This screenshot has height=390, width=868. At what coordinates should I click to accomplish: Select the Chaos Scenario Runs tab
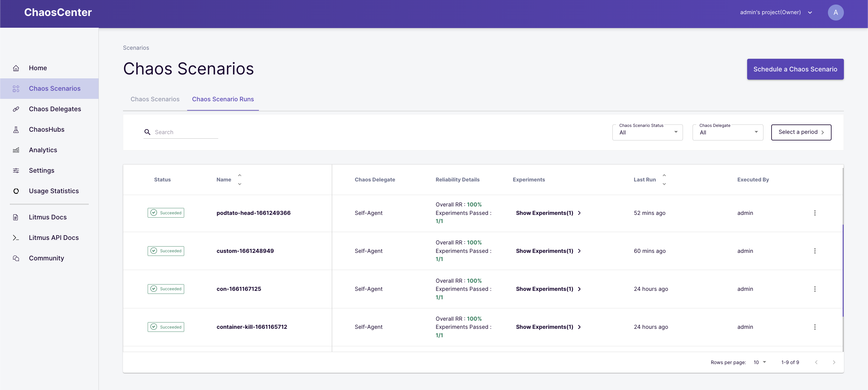click(x=223, y=99)
